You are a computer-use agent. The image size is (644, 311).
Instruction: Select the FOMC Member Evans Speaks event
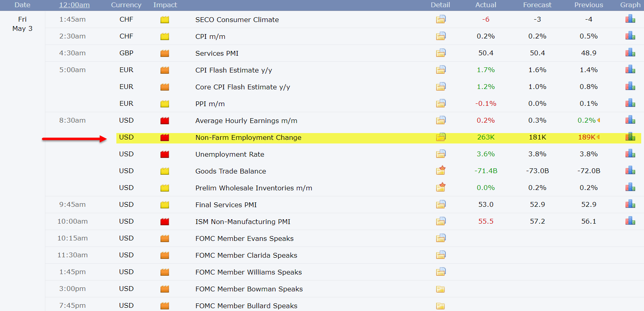pos(244,238)
